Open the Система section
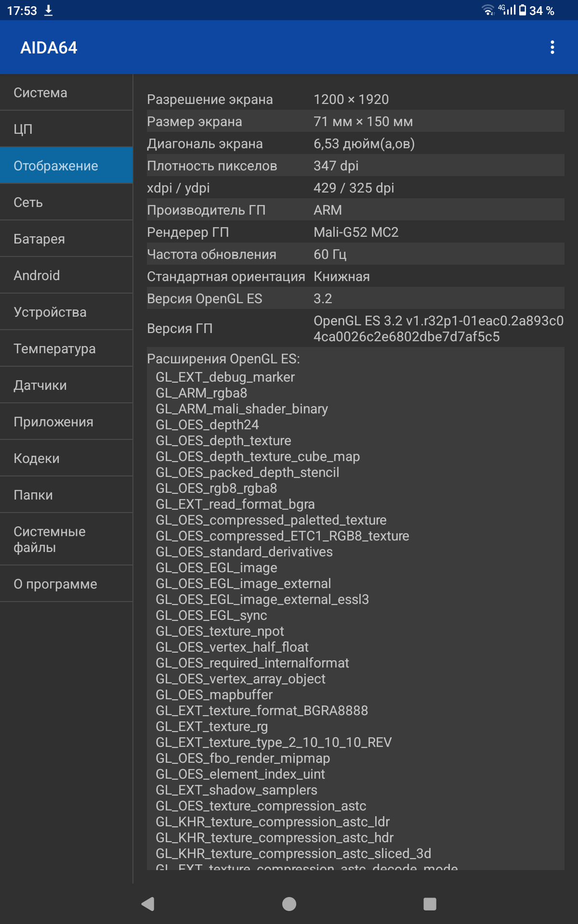The width and height of the screenshot is (578, 924). (x=66, y=92)
